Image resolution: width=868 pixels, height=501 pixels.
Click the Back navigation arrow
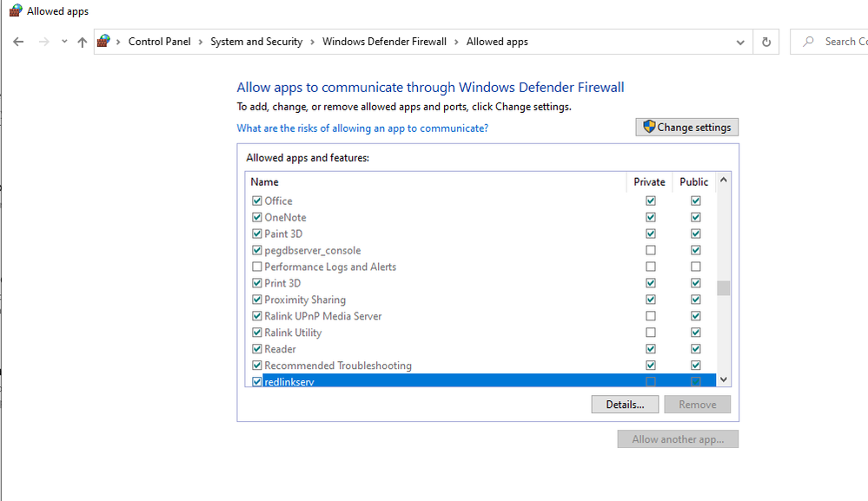(x=18, y=42)
